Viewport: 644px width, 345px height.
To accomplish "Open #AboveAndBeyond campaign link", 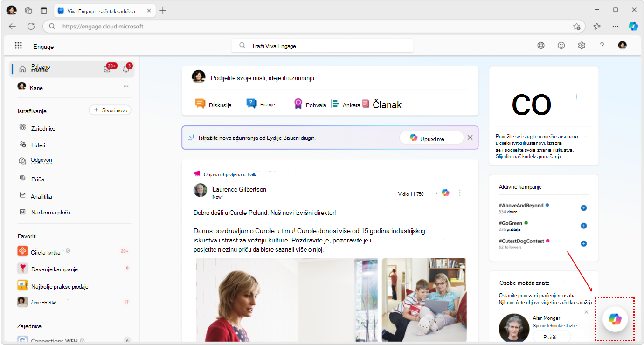I will click(521, 205).
